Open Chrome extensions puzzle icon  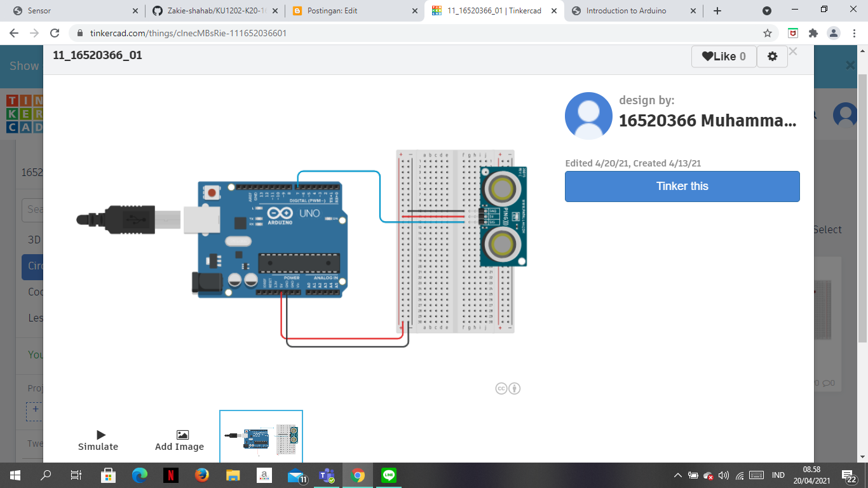pyautogui.click(x=813, y=33)
